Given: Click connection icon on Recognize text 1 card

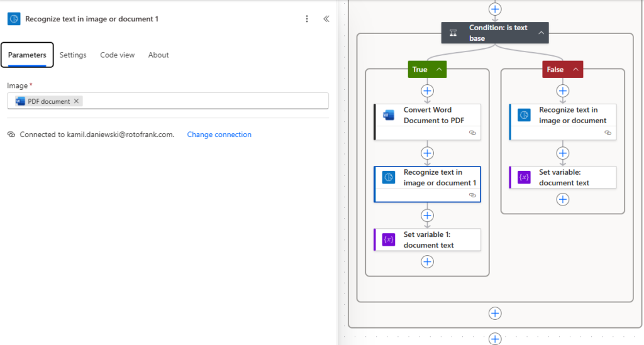Looking at the screenshot, I should click(x=472, y=195).
